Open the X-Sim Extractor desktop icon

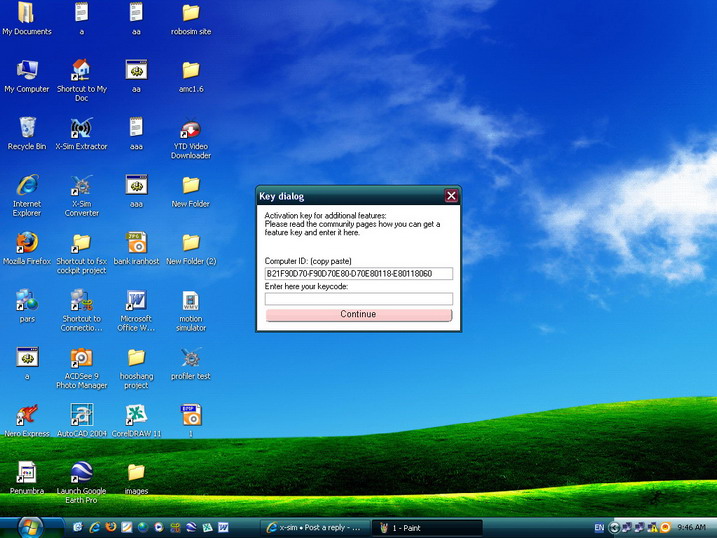(81, 129)
